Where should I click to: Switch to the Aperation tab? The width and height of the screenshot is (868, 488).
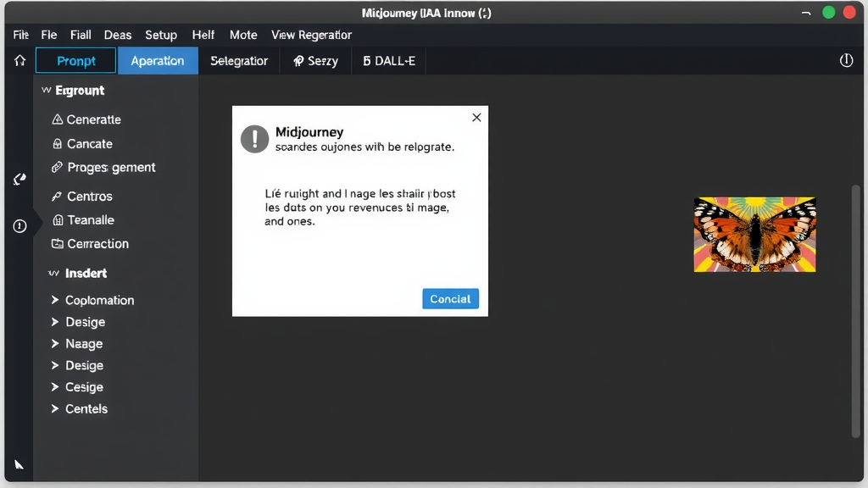[158, 61]
